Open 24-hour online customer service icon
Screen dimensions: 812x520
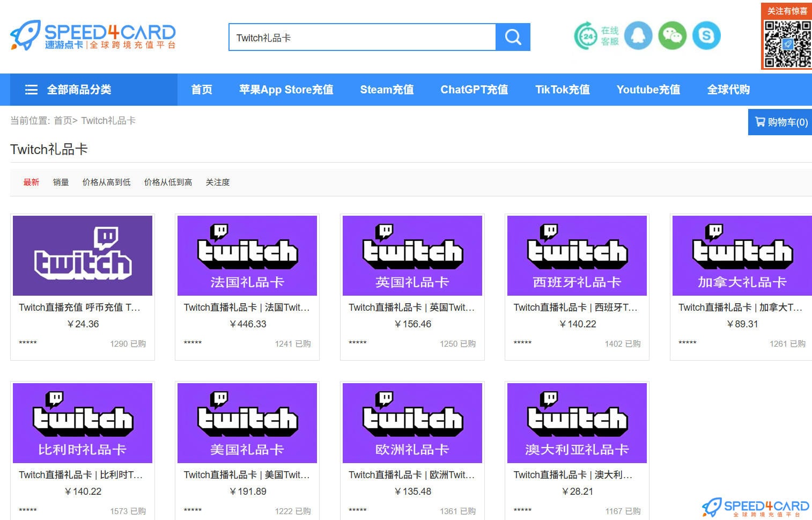pos(596,36)
